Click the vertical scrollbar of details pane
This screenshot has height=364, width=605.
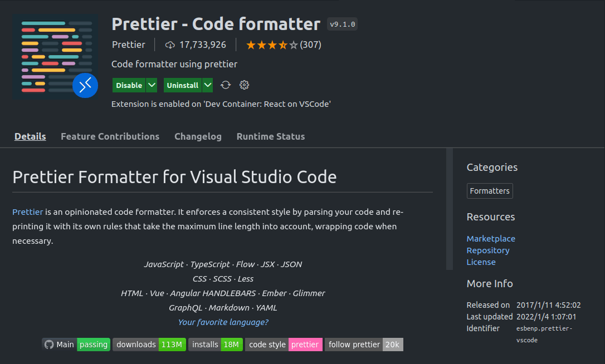pos(450,209)
